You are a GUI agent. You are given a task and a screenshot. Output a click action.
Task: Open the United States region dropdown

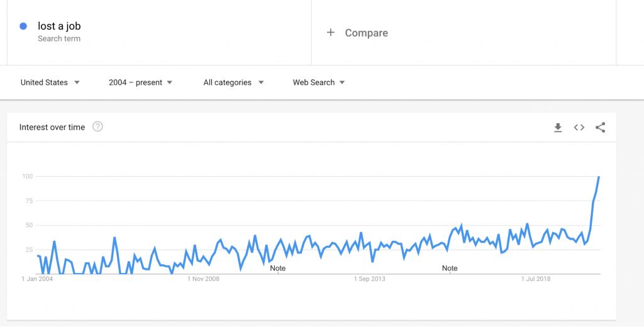[50, 82]
